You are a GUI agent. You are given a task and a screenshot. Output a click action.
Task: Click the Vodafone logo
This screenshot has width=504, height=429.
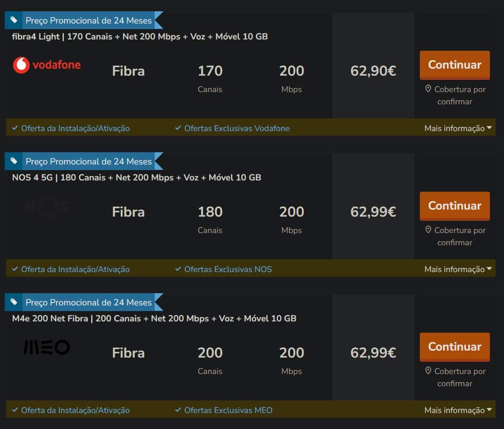pos(47,65)
